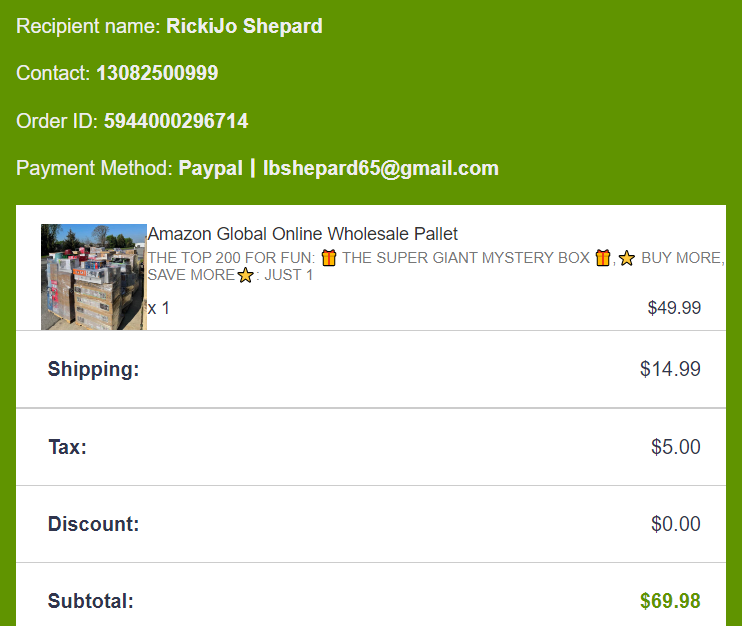Select the $0.00 discount amount

tap(675, 524)
